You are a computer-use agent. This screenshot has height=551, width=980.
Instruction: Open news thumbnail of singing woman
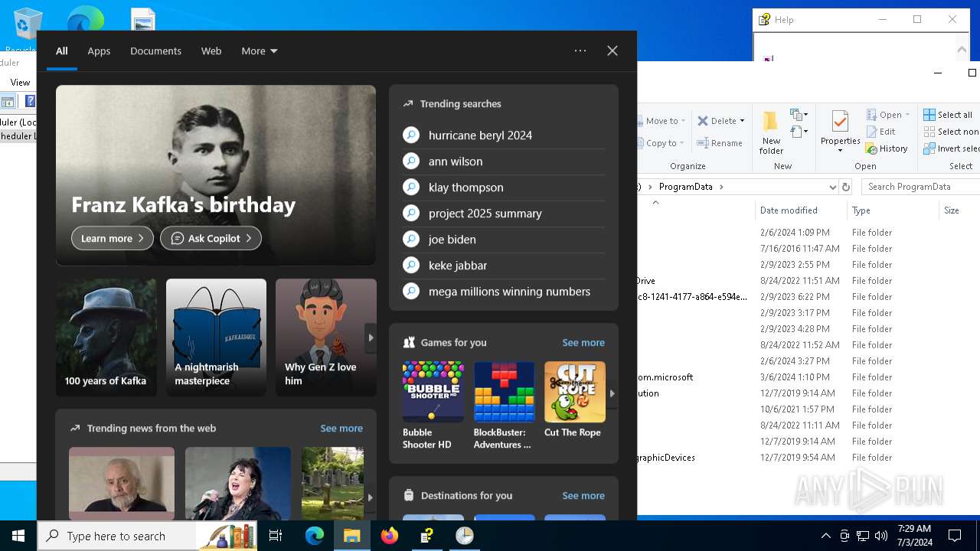click(x=238, y=484)
